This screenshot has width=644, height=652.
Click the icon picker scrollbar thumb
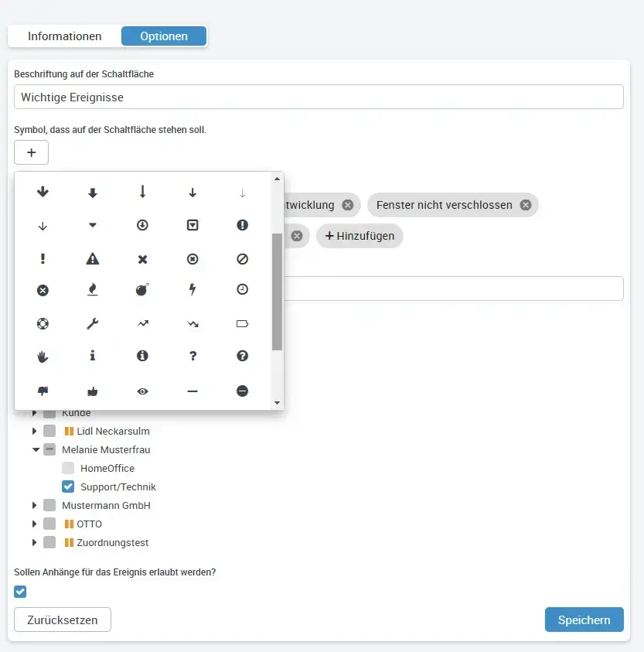pyautogui.click(x=277, y=291)
